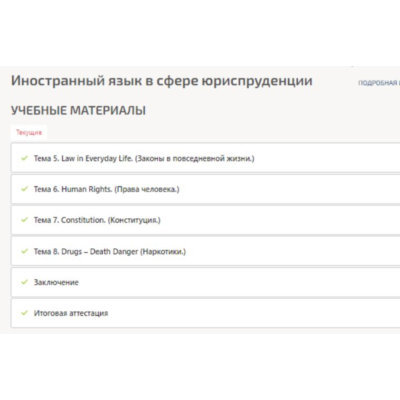
Task: Click the green checkmark beside Тема 8
Action: [24, 251]
